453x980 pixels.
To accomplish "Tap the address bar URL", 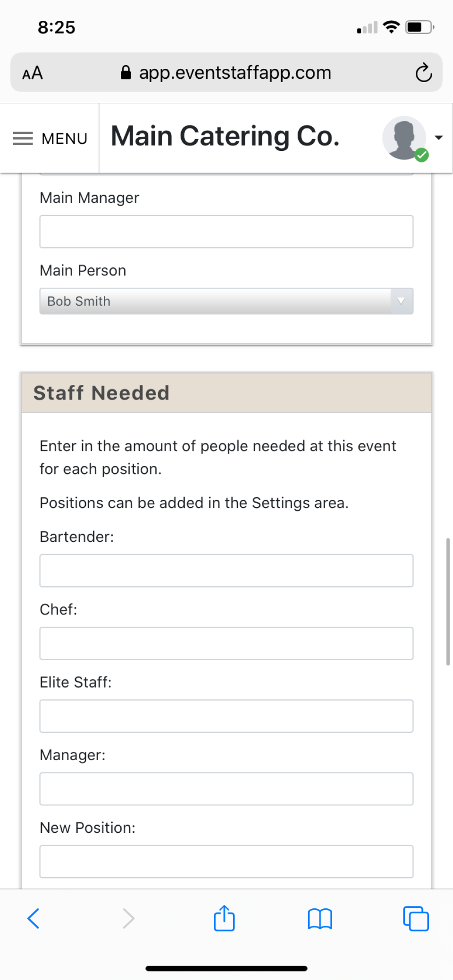I will click(x=235, y=72).
